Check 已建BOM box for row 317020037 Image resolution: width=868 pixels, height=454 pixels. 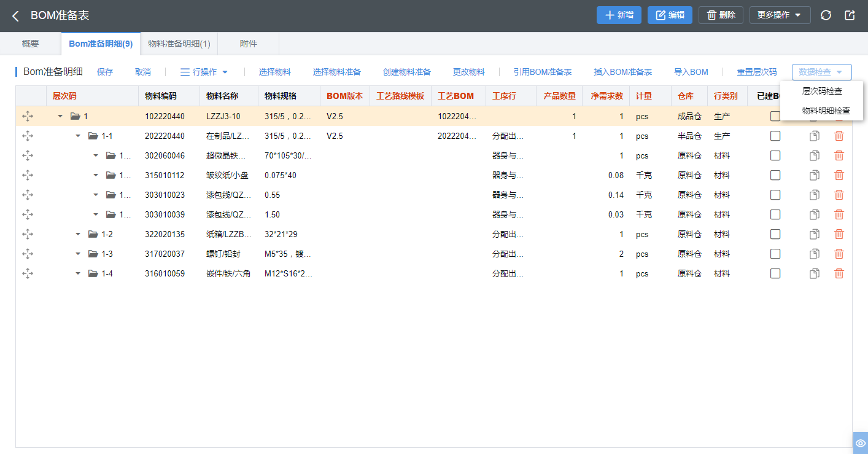(775, 254)
